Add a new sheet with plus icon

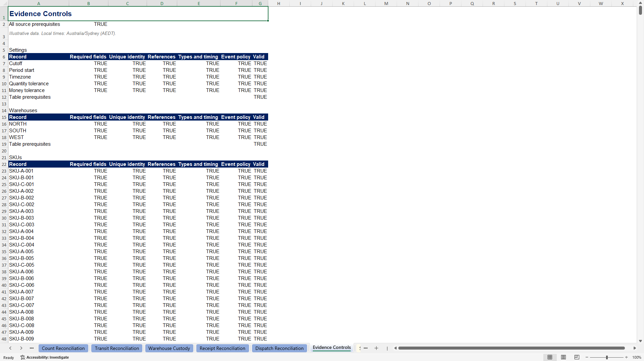coord(376,348)
